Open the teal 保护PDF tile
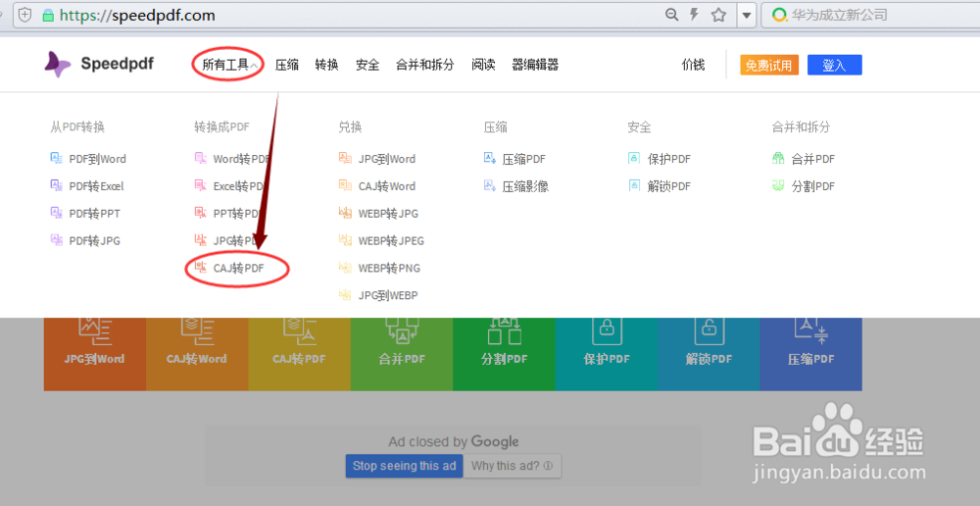 [x=607, y=353]
